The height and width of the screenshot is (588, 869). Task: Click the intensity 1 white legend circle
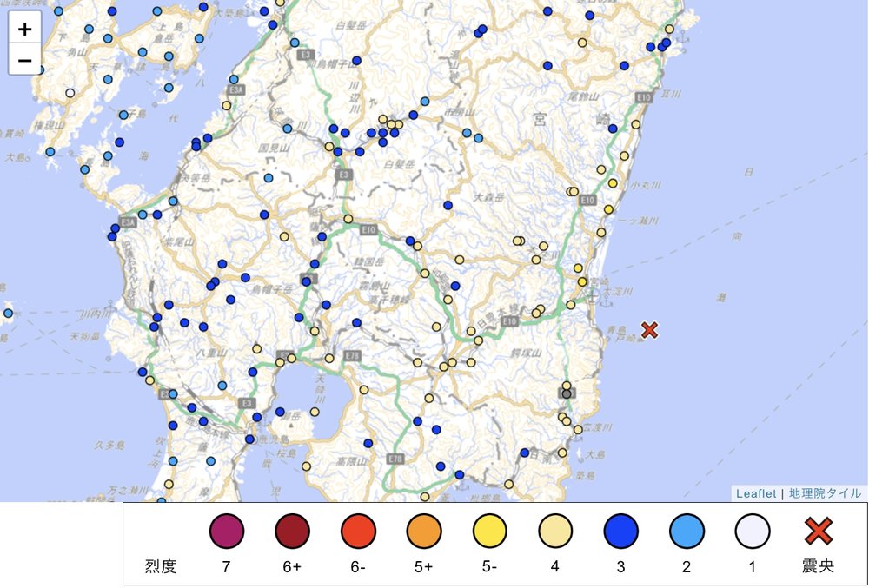pos(753,531)
